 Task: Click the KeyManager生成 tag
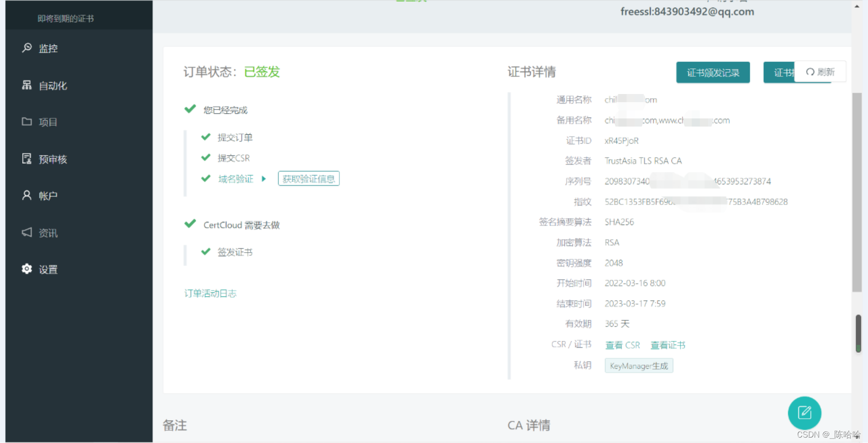tap(639, 366)
